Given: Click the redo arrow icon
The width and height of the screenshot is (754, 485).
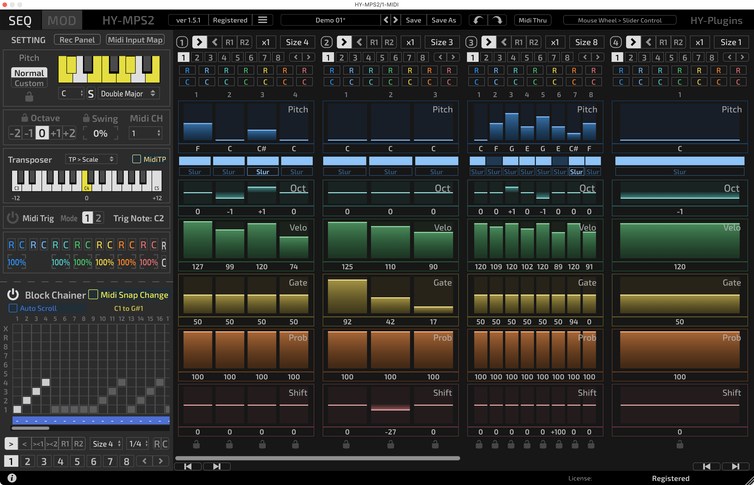Looking at the screenshot, I should click(497, 20).
